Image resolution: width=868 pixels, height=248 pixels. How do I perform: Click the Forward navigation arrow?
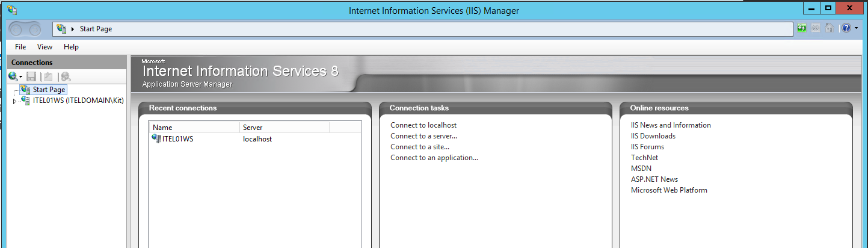click(x=34, y=29)
